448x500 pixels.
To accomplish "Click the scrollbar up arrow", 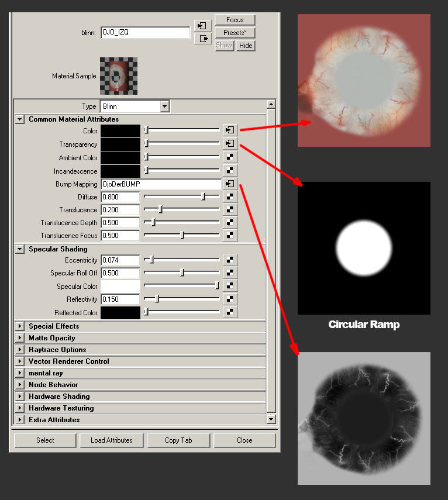I will click(271, 104).
